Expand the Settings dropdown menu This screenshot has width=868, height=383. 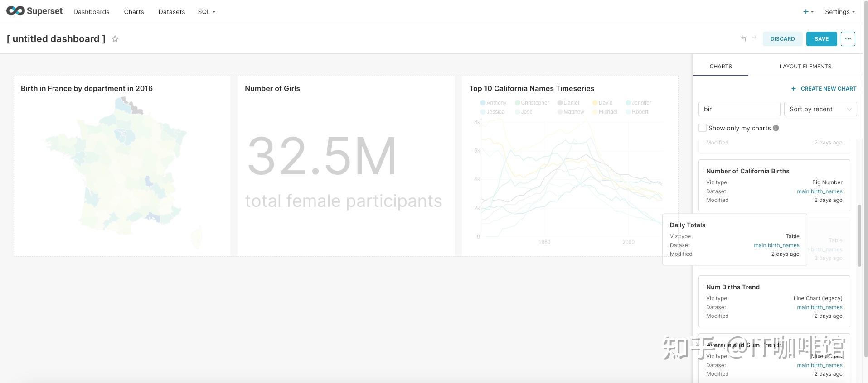(x=839, y=12)
